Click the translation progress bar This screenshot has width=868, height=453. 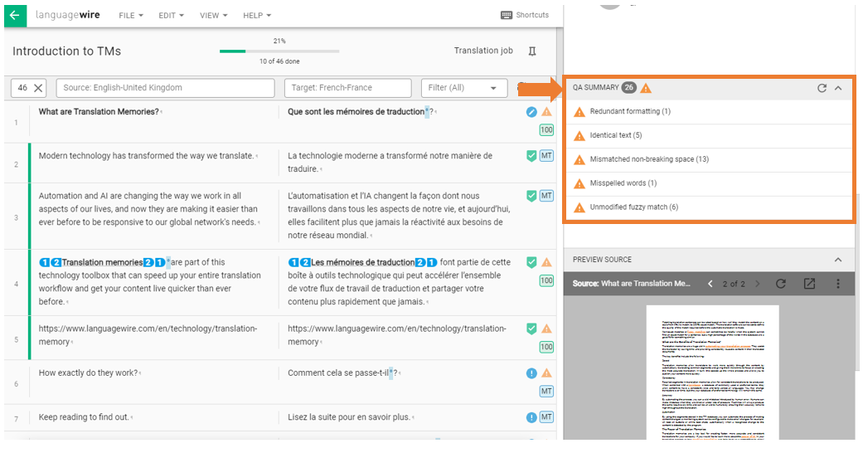coord(279,51)
